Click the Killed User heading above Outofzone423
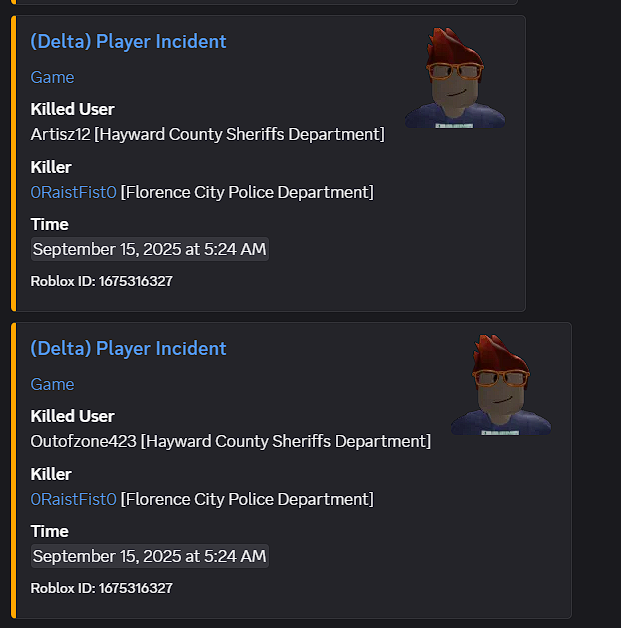Viewport: 621px width, 628px height. click(x=72, y=416)
